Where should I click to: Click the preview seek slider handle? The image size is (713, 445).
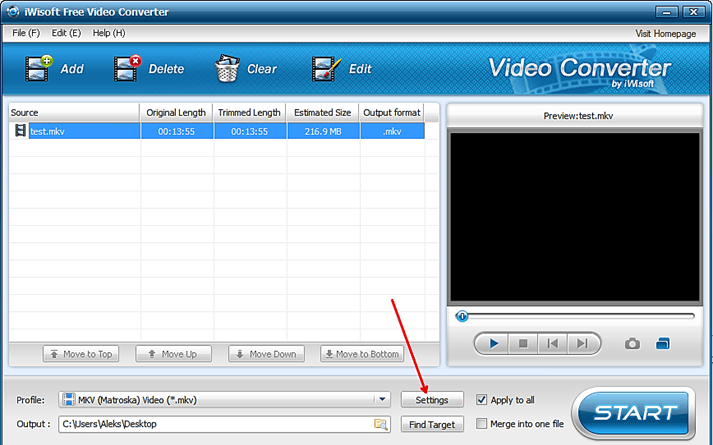tap(462, 316)
